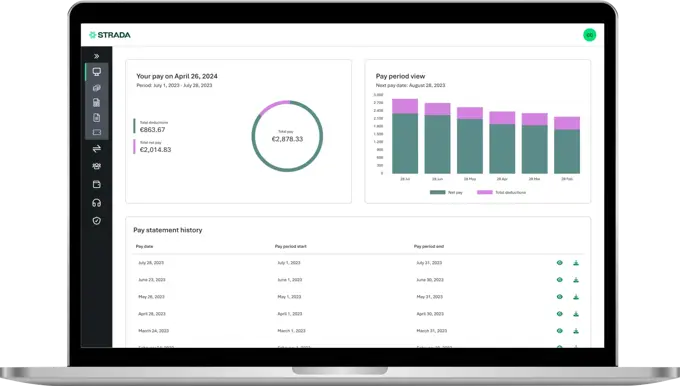Screen dimensions: 680x386
Task: Click the STRADA logo
Action: click(x=110, y=35)
